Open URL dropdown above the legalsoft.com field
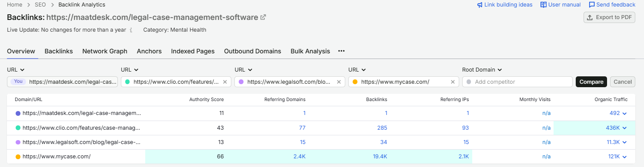The image size is (644, 167). (x=244, y=69)
